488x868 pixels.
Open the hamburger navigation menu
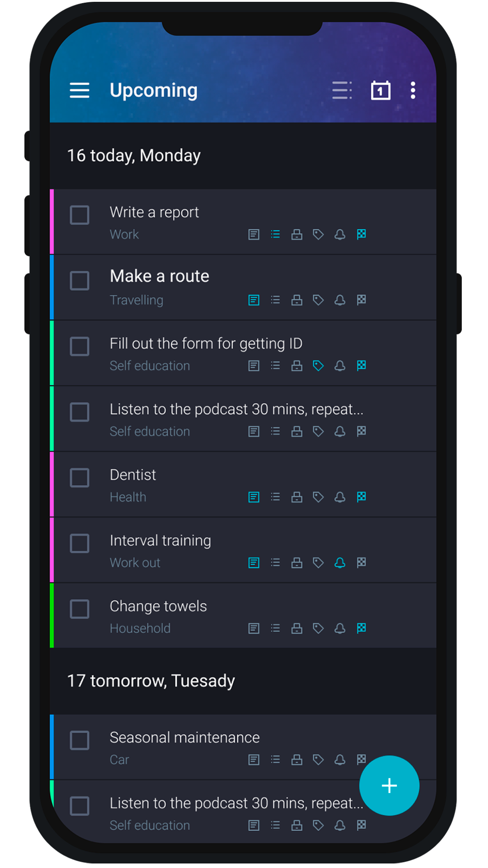tap(80, 90)
